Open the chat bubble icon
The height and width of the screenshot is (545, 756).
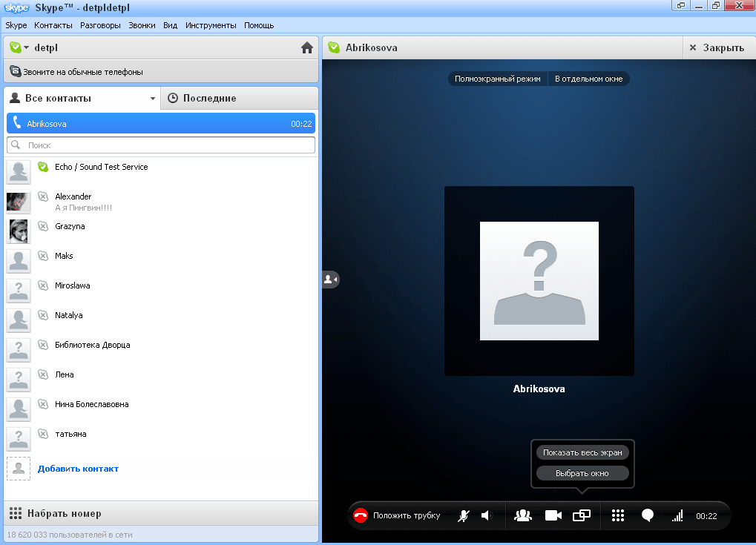coord(647,516)
